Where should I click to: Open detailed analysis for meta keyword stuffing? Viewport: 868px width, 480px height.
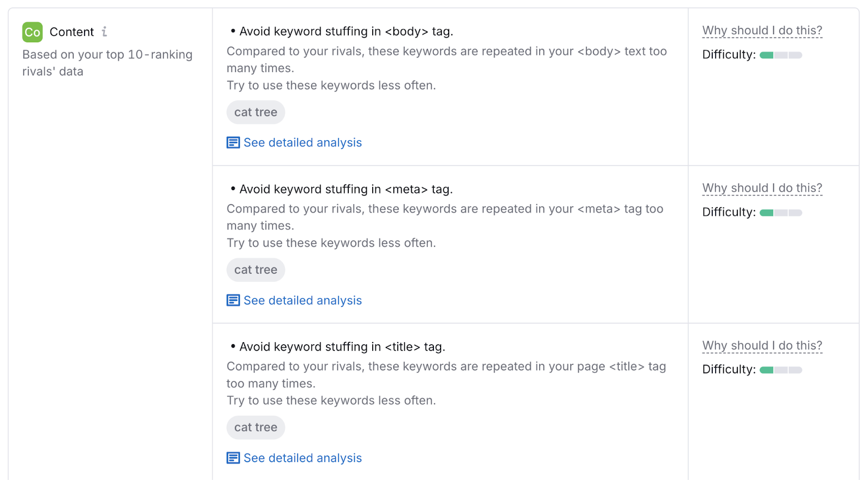click(x=303, y=300)
